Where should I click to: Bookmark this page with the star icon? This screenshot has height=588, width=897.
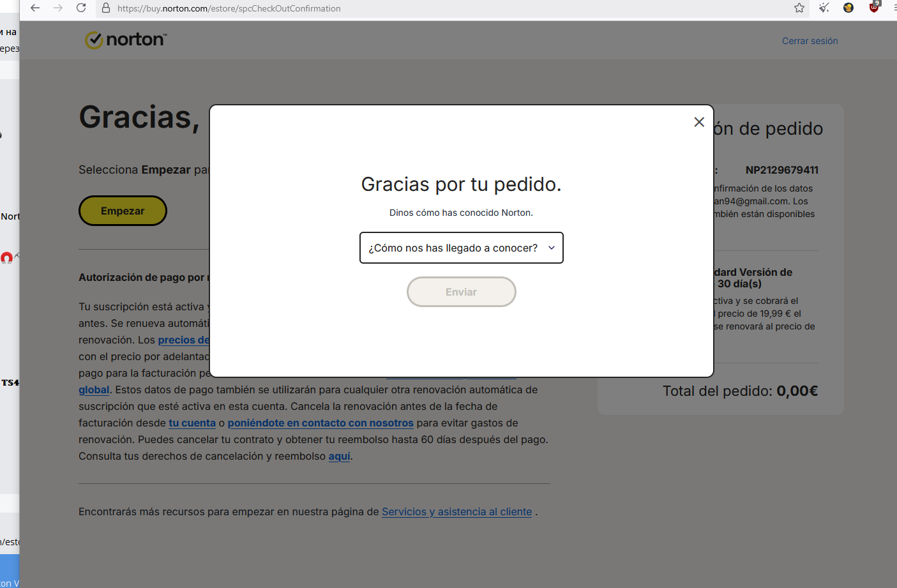pyautogui.click(x=799, y=8)
